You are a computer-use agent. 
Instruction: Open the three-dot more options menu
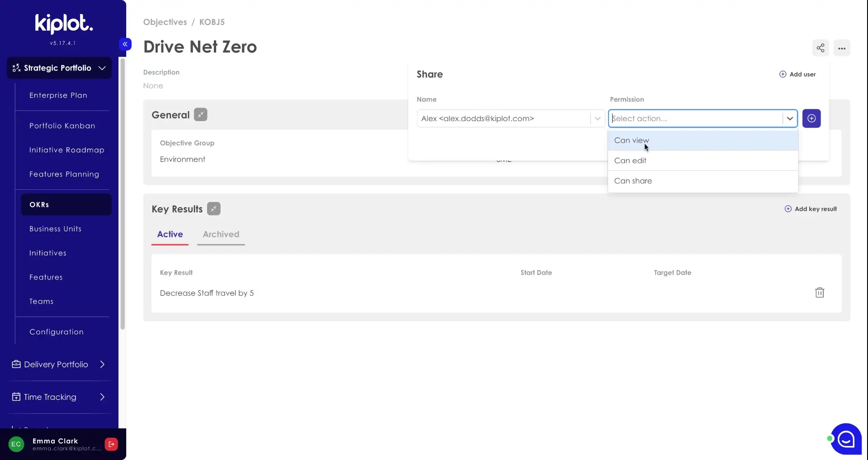click(x=841, y=48)
